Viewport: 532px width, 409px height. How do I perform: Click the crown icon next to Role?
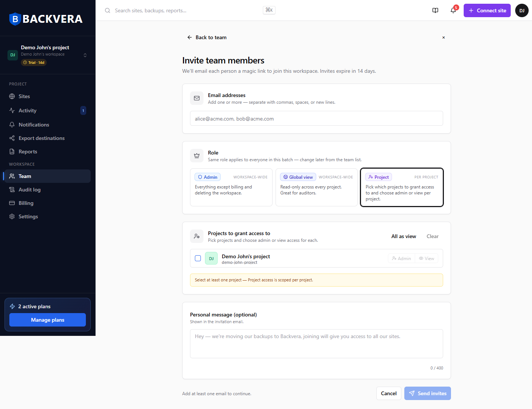click(197, 156)
